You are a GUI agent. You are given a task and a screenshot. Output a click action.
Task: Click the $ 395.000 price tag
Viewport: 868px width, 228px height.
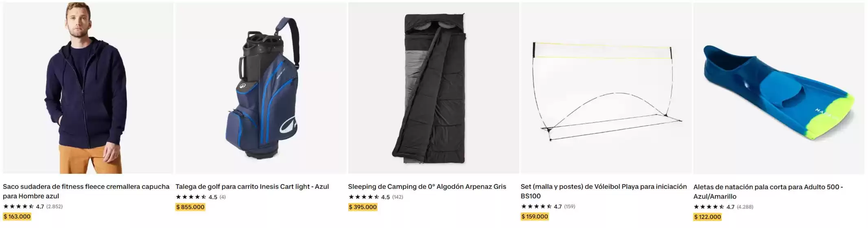coord(363,207)
